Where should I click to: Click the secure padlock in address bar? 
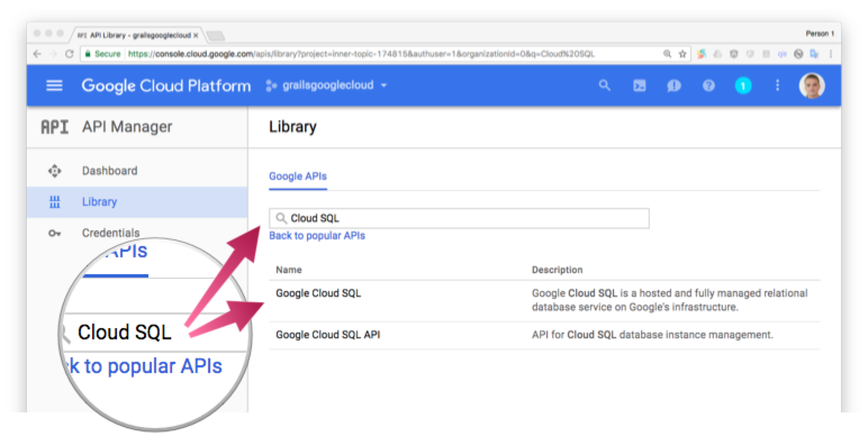(88, 54)
